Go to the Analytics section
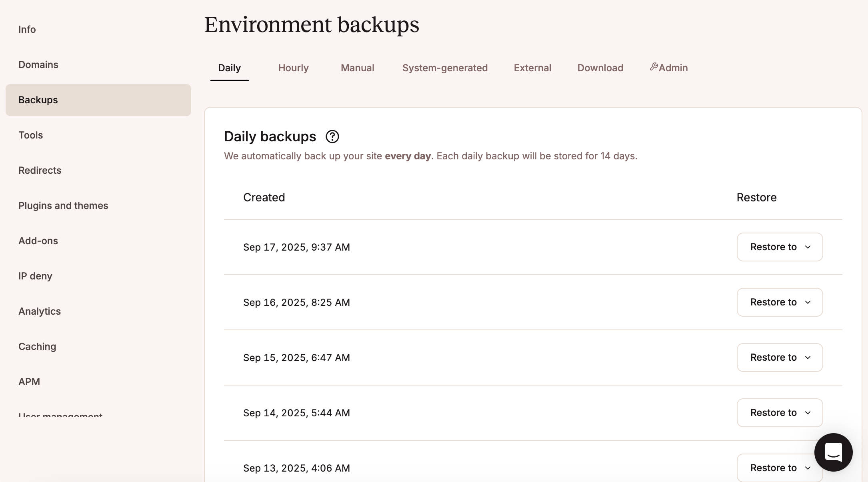868x482 pixels. [x=39, y=311]
